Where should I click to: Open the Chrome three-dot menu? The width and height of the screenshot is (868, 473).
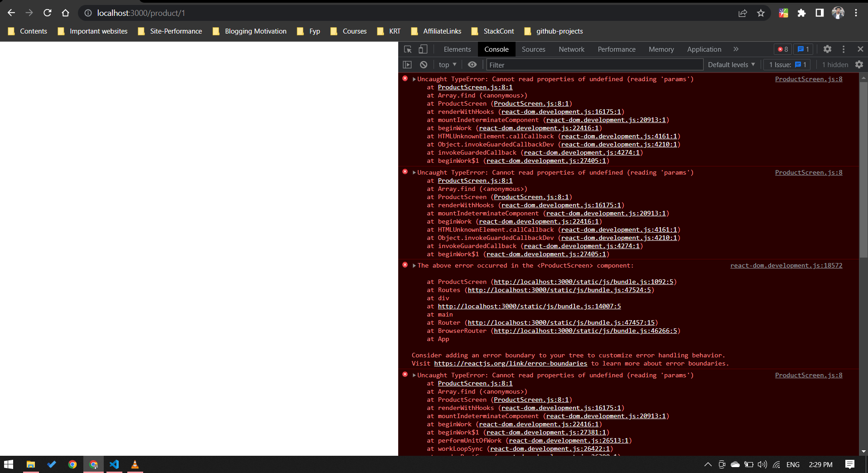[x=856, y=13]
